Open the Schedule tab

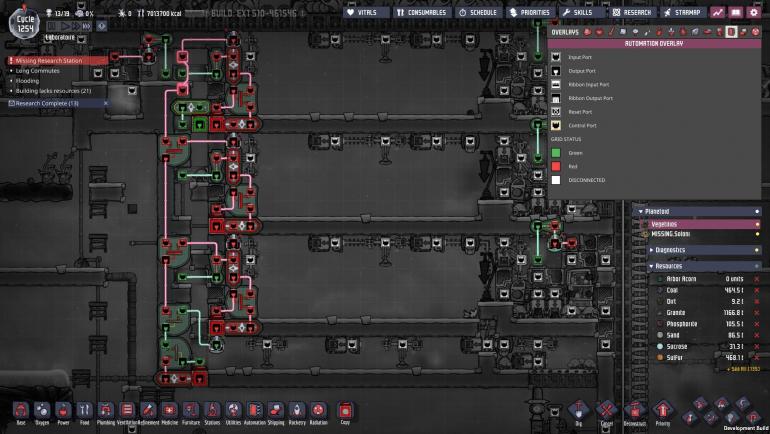point(478,13)
